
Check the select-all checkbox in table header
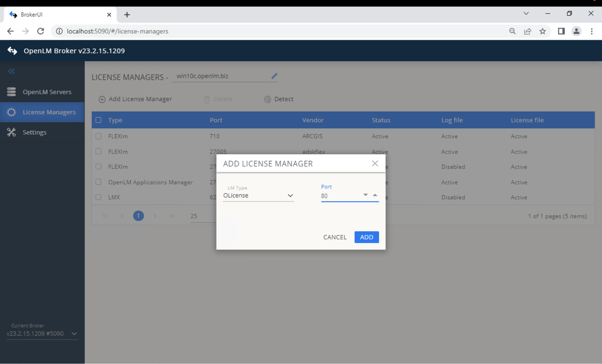point(98,120)
